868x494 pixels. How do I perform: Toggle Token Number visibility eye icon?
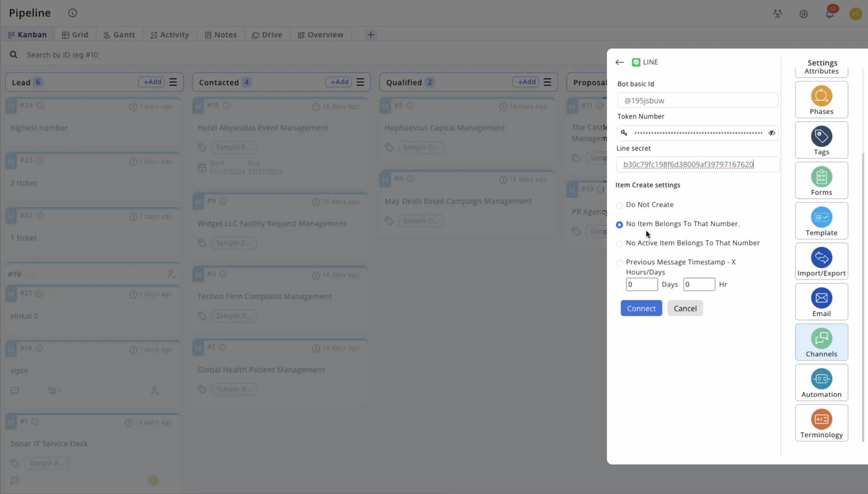772,133
